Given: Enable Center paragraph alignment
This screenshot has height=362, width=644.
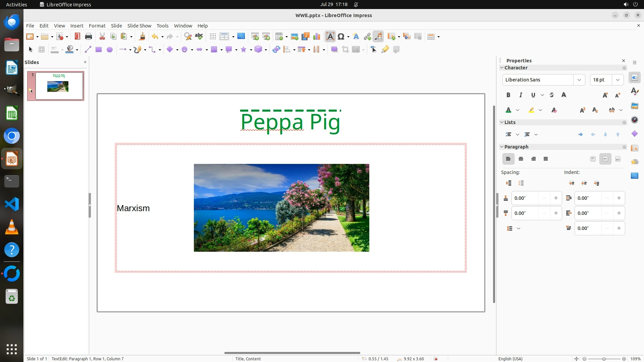Looking at the screenshot, I should pyautogui.click(x=521, y=159).
